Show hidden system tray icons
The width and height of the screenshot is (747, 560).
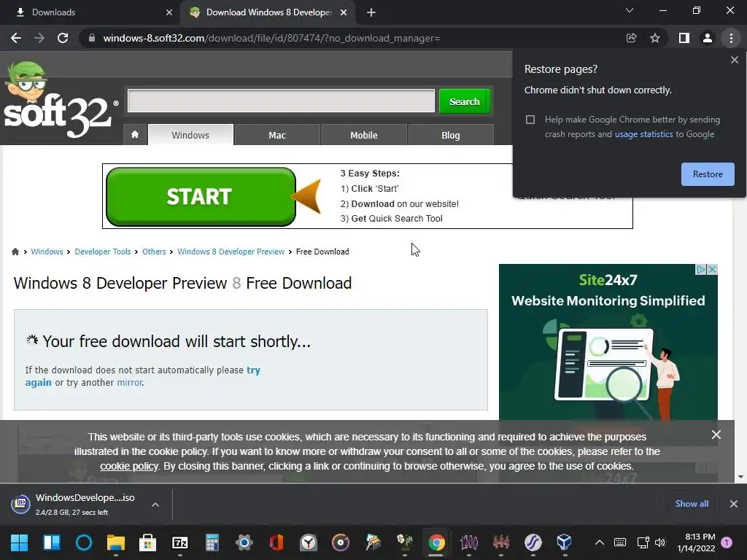coord(600,542)
